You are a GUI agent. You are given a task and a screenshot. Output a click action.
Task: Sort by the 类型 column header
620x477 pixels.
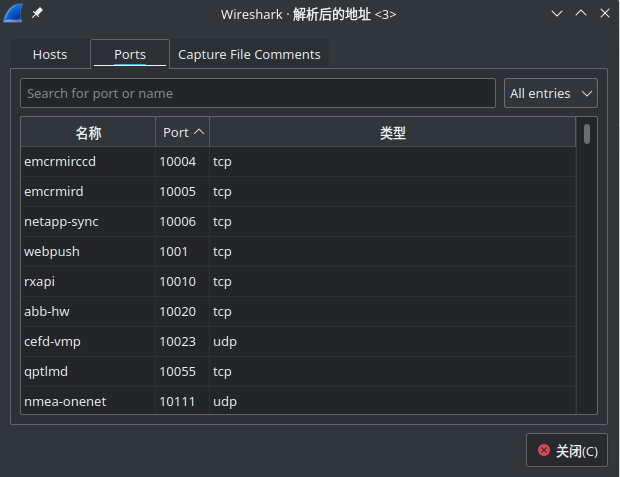click(392, 132)
